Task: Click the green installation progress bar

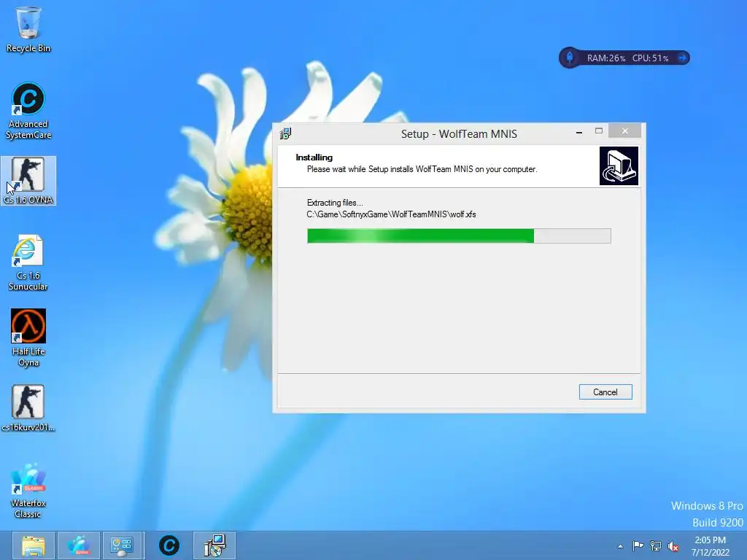Action: click(459, 236)
